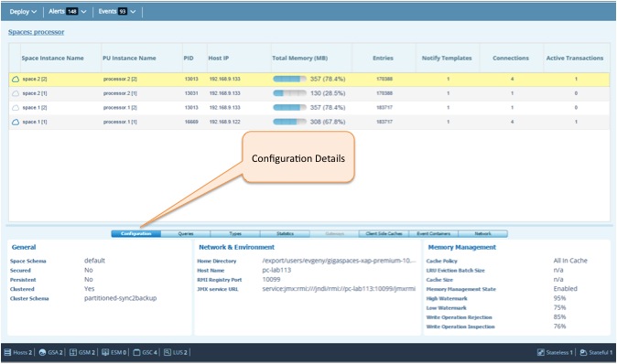Image resolution: width=617 pixels, height=364 pixels.
Task: Click memory bar of space.1 [1] row
Action: point(289,122)
